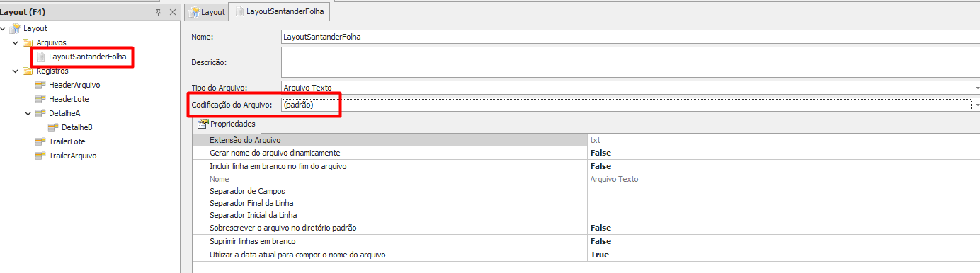Toggle 'Suprimir linhas em branco' False value
The image size is (980, 273).
(783, 241)
